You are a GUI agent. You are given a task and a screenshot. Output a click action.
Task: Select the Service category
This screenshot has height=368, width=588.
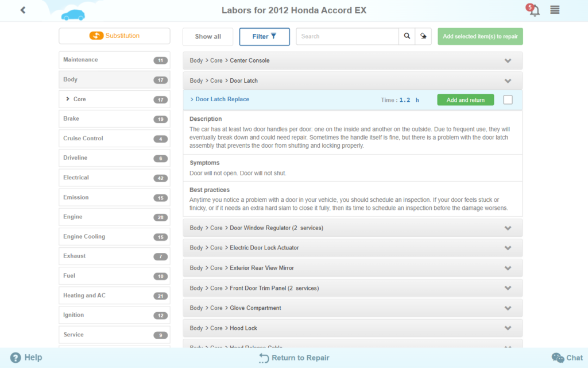coord(114,335)
